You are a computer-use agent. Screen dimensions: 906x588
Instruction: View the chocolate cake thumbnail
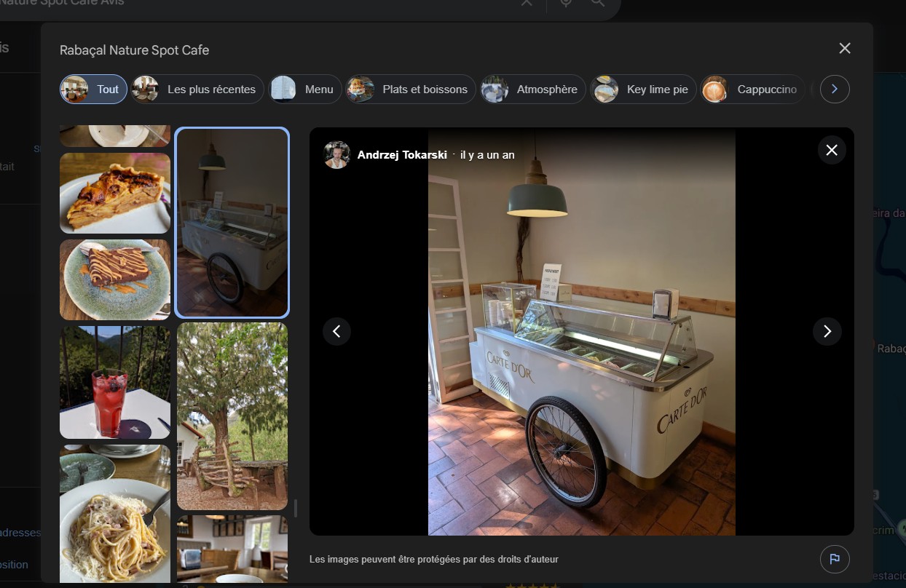tap(115, 279)
